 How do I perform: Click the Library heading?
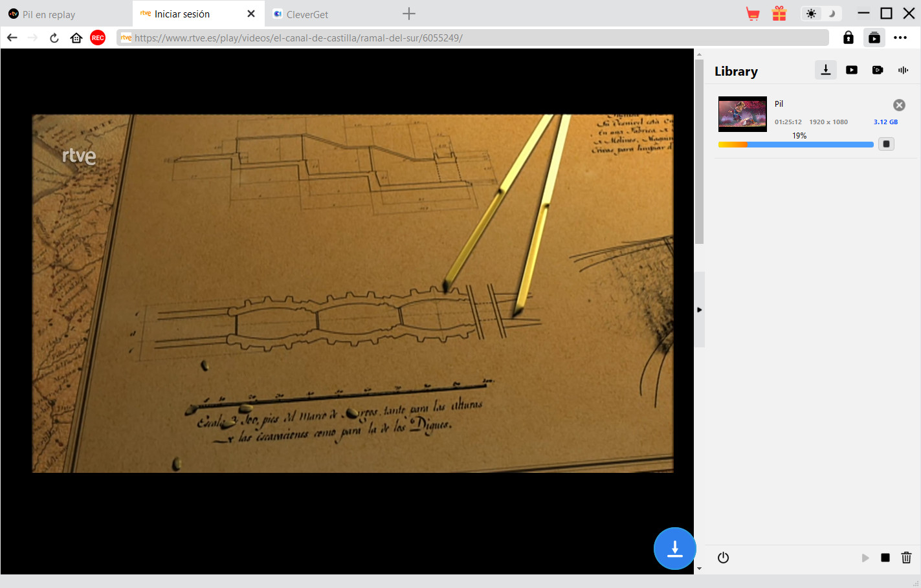click(x=736, y=71)
